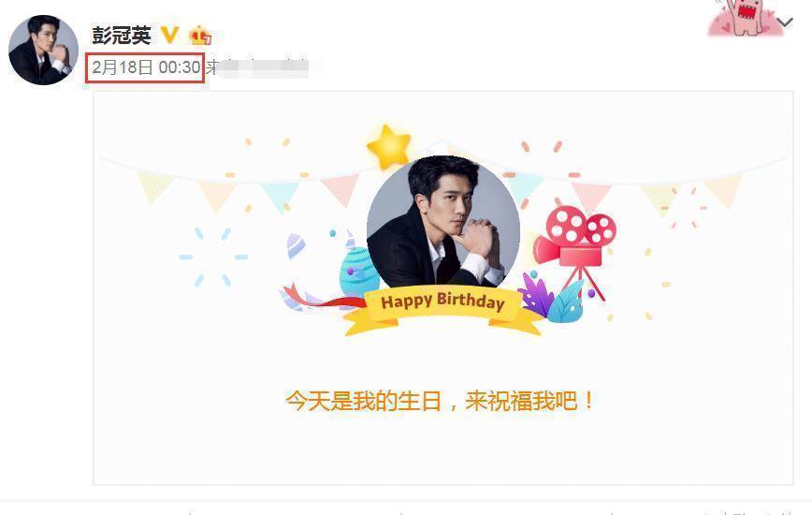812x515 pixels.
Task: Click the circular portrait in birthday card
Action: coord(443,222)
